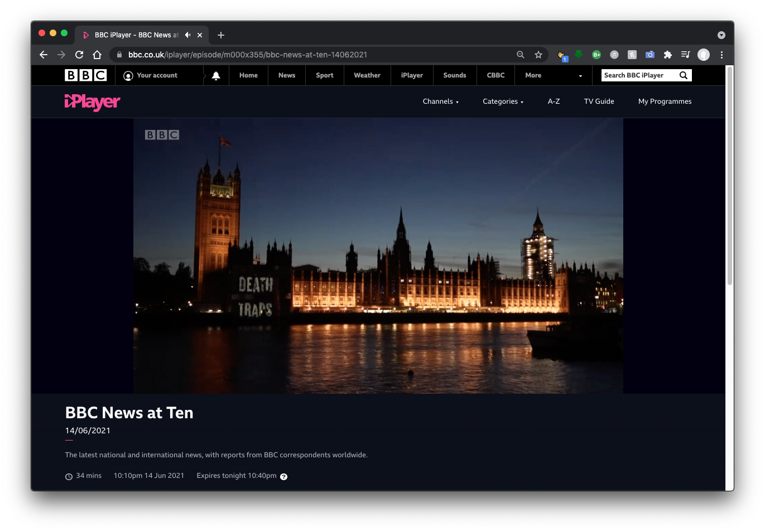The width and height of the screenshot is (765, 532).
Task: Open the Home nav item
Action: (x=248, y=75)
